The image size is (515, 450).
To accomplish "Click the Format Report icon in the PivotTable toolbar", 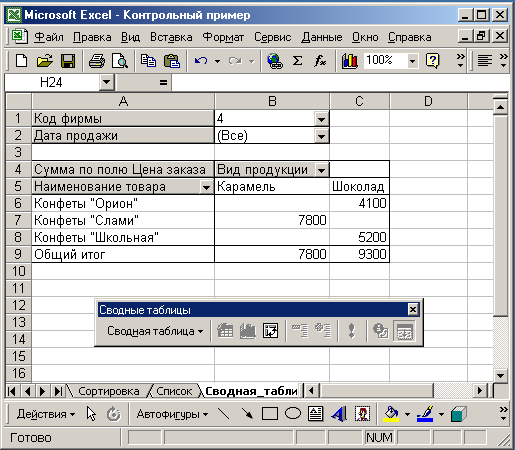I will point(225,331).
